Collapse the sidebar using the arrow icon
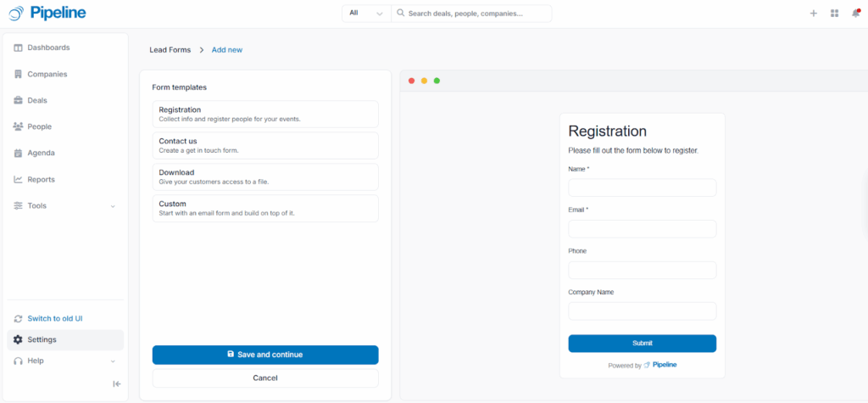868x403 pixels. pos(117,383)
